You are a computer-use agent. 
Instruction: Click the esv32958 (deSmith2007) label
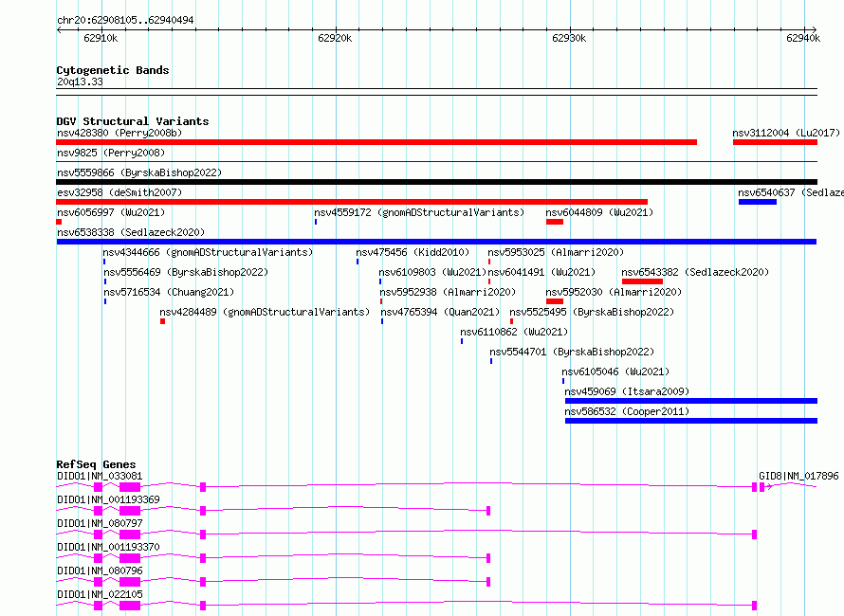(x=119, y=192)
